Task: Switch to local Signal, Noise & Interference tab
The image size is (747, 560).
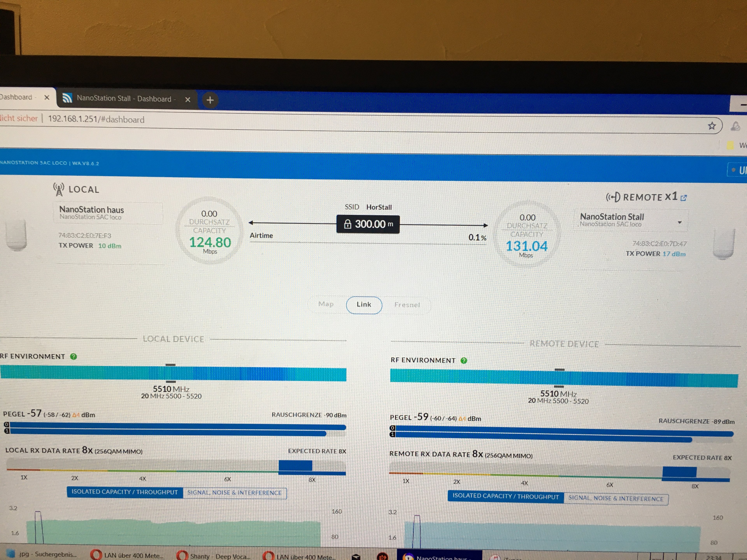Action: (x=234, y=493)
